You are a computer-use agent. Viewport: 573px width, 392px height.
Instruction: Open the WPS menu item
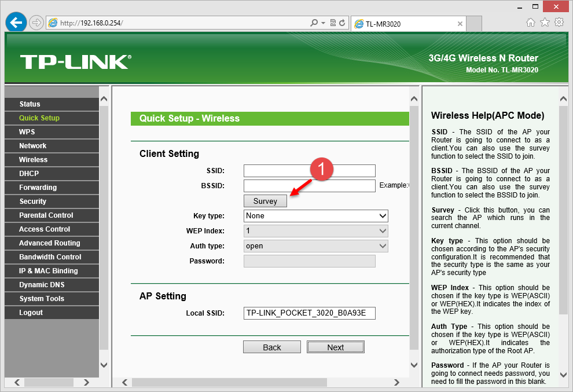(x=52, y=131)
